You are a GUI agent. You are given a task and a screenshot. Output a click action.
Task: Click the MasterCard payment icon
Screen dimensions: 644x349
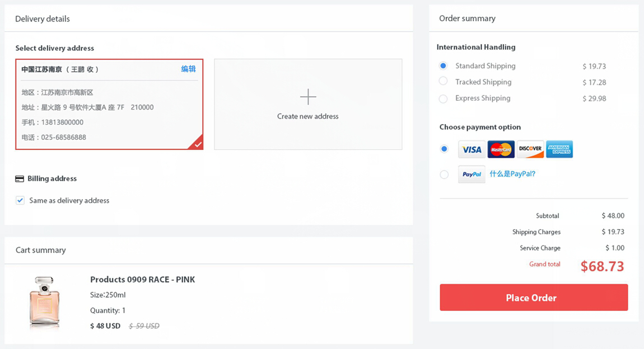pos(501,149)
